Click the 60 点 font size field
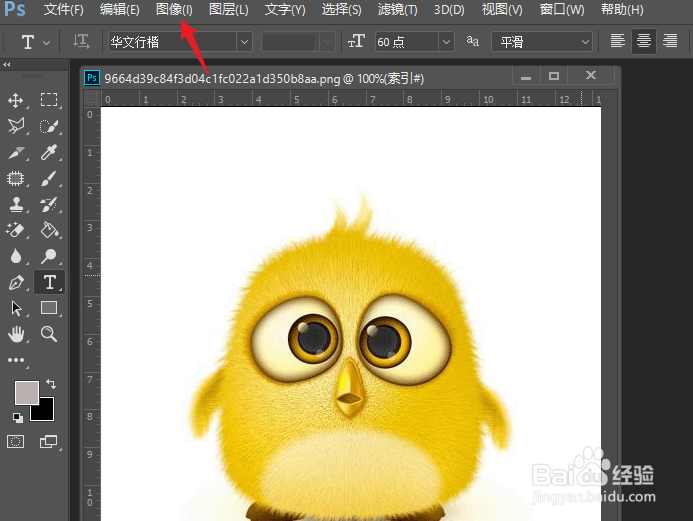 407,42
